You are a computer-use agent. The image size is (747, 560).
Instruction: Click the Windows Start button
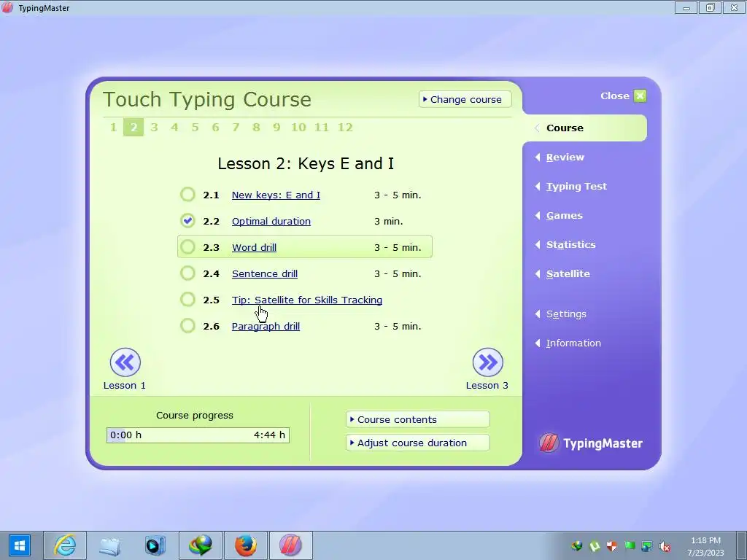pos(19,545)
